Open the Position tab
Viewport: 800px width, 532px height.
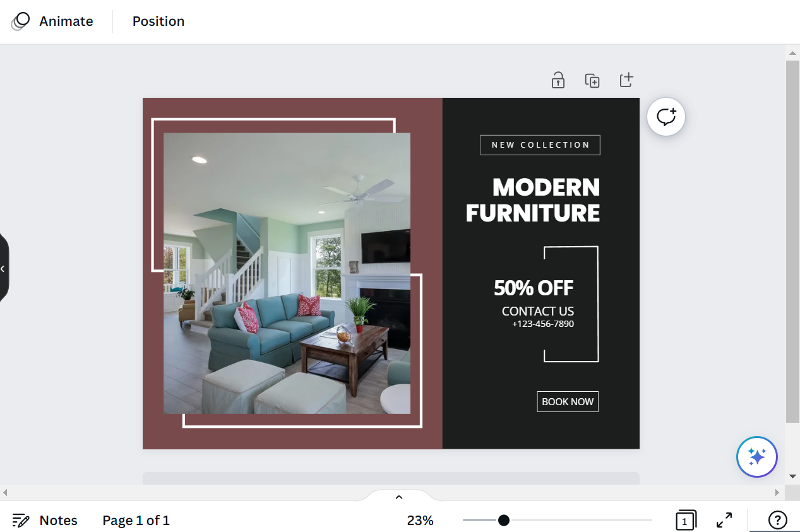(x=158, y=21)
